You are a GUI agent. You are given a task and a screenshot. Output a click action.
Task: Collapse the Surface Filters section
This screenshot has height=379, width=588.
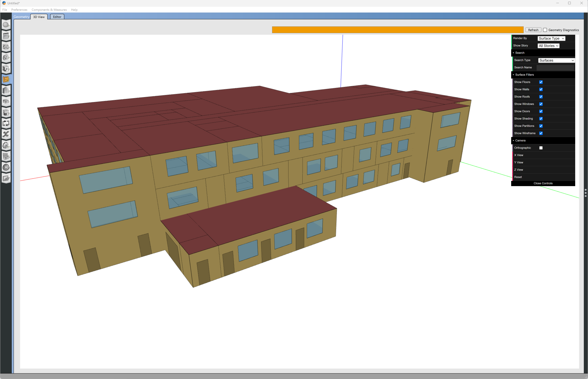pos(524,75)
